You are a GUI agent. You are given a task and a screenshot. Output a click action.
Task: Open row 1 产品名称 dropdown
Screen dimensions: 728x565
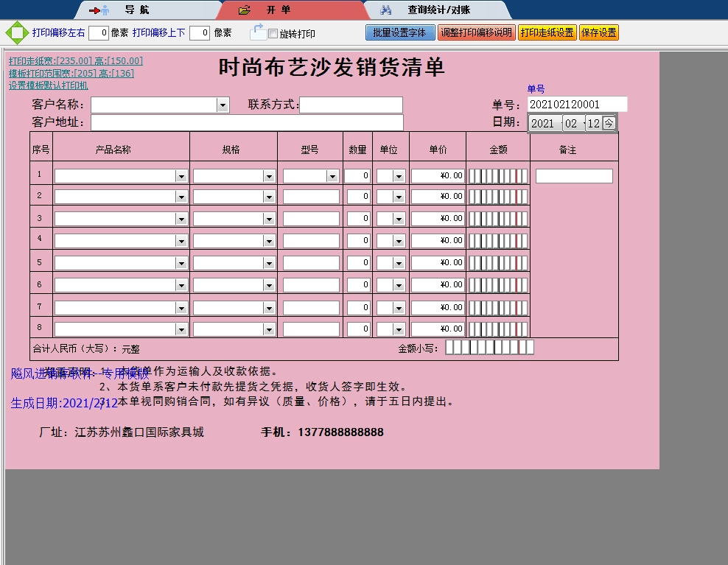181,176
